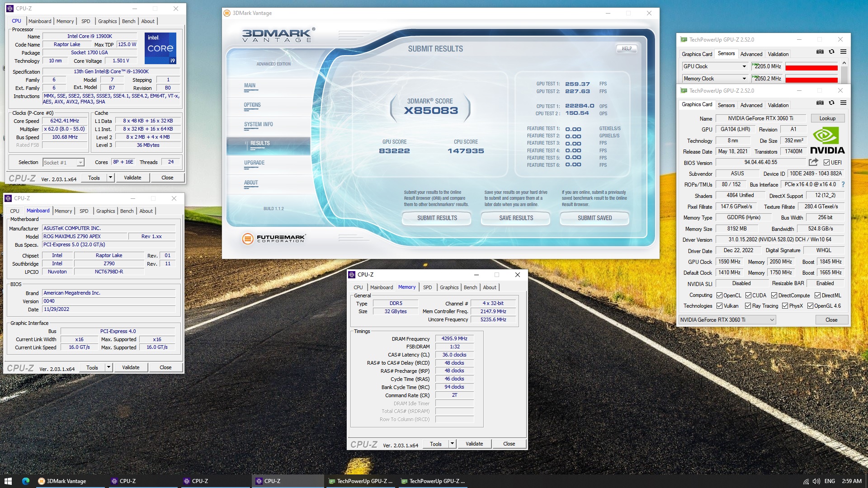Click the second CPU-Z taskbar button

(215, 481)
